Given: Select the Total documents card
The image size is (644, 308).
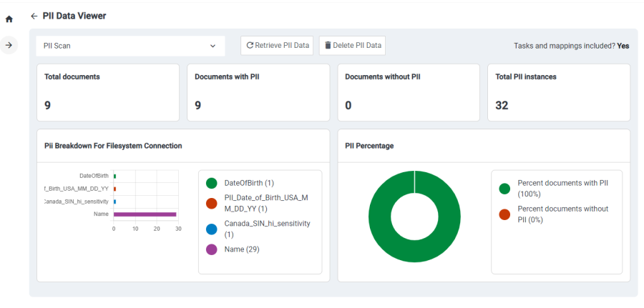Looking at the screenshot, I should click(107, 92).
